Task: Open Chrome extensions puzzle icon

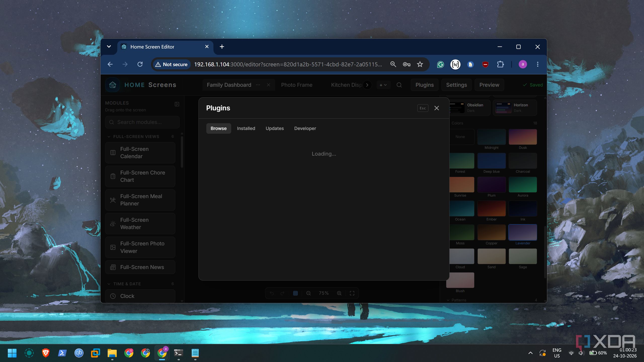Action: coord(500,64)
